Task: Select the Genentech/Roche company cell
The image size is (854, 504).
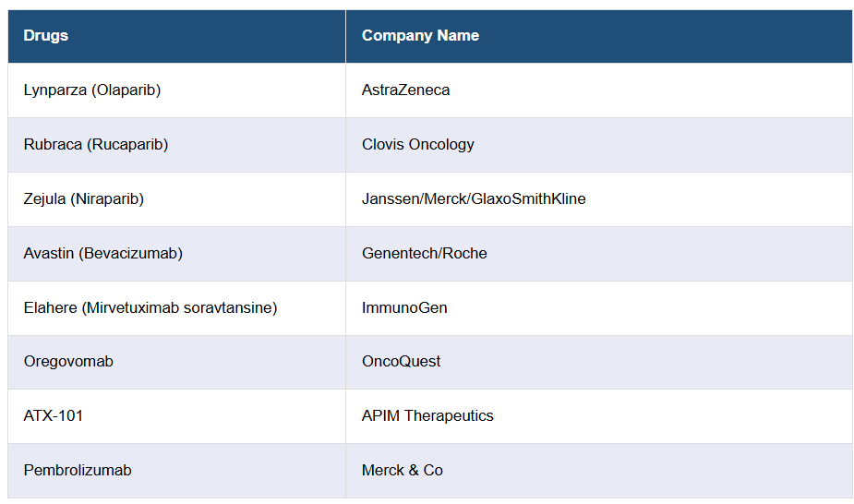Action: point(424,254)
